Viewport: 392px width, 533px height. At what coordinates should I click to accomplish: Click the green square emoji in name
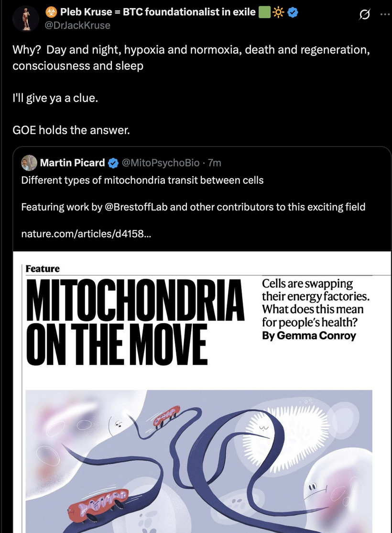point(265,12)
